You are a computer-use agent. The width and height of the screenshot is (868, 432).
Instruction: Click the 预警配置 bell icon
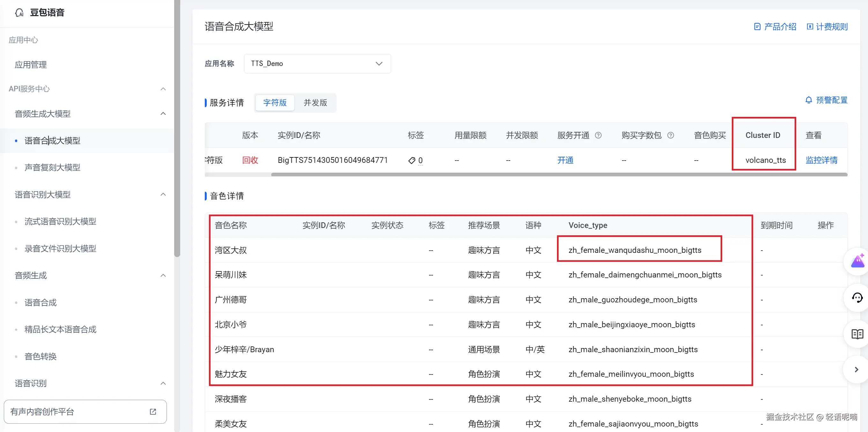pyautogui.click(x=809, y=100)
